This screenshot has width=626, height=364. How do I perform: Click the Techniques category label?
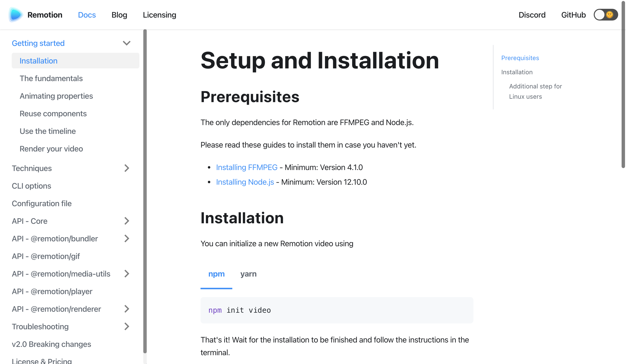coord(32,168)
